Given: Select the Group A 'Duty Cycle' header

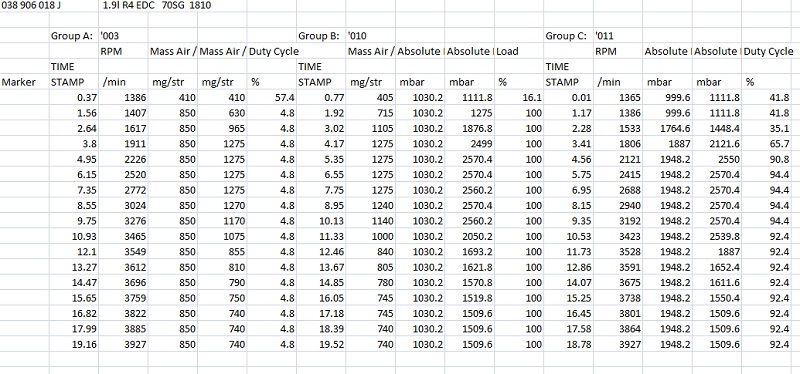Looking at the screenshot, I should pyautogui.click(x=271, y=52).
